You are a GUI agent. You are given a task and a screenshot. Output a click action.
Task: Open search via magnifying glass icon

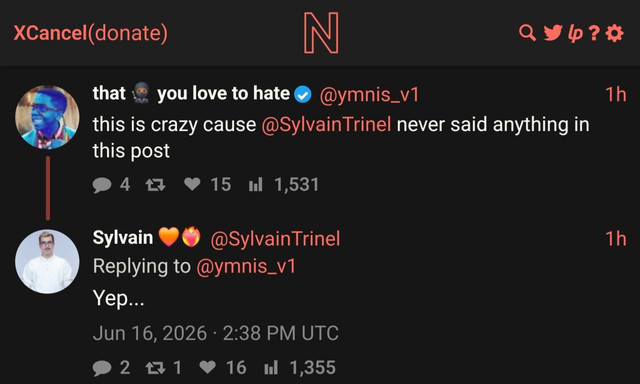point(527,33)
